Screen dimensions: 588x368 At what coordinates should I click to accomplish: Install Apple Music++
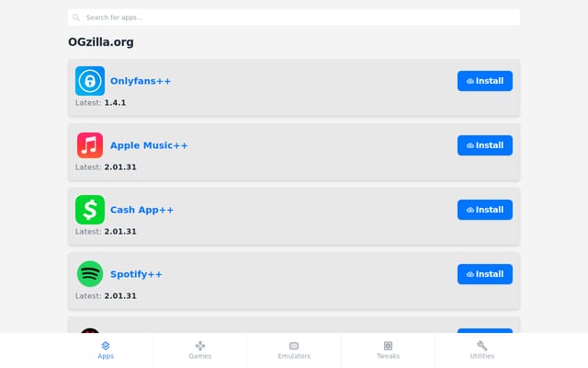[x=485, y=145]
